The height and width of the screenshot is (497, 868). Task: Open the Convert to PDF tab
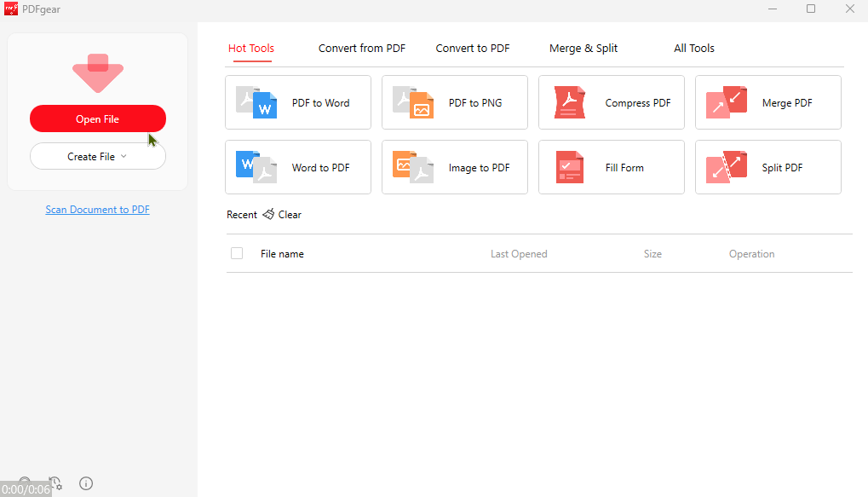pyautogui.click(x=472, y=48)
